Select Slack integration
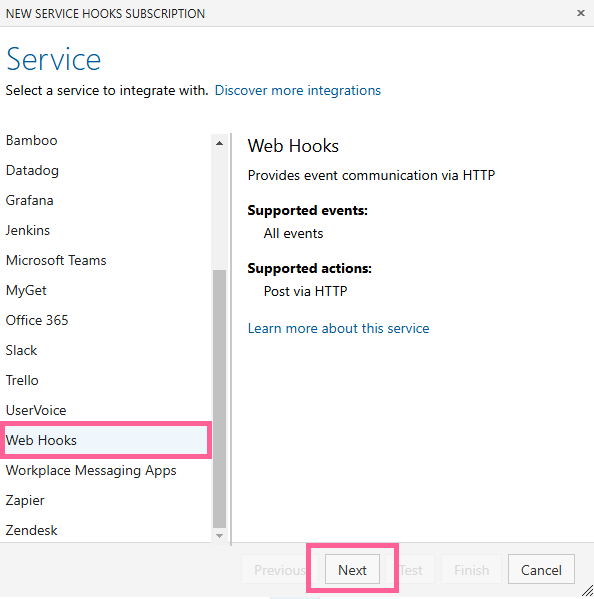This screenshot has width=594, height=599. pyautogui.click(x=105, y=350)
